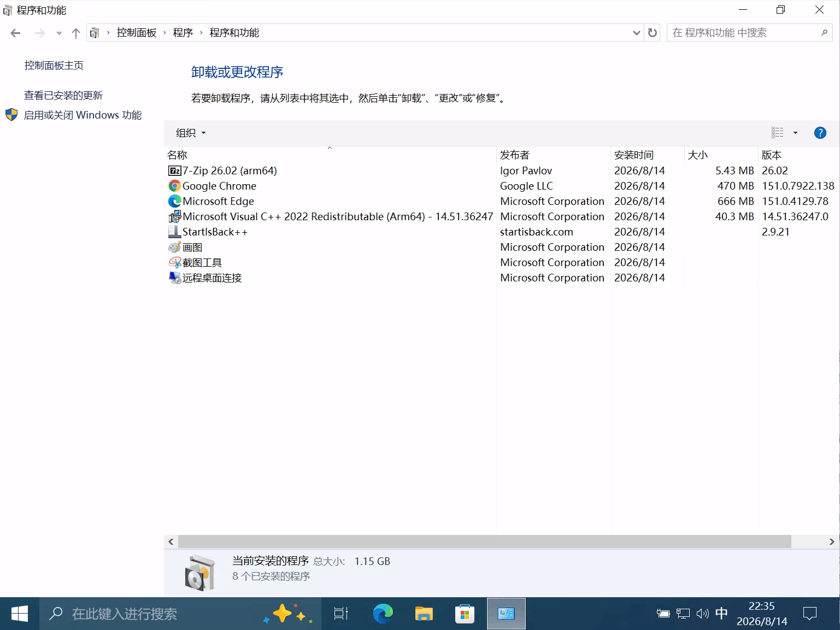Sort by the 发布者 column header
840x630 pixels.
click(554, 155)
